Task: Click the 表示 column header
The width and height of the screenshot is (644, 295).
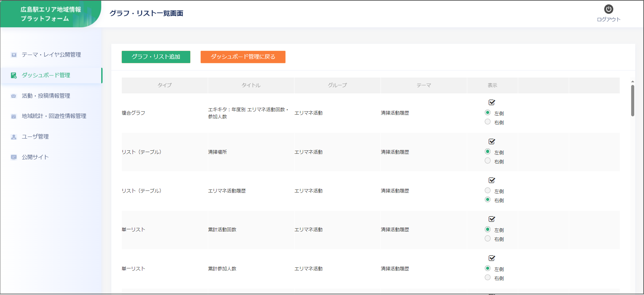Action: tap(493, 85)
